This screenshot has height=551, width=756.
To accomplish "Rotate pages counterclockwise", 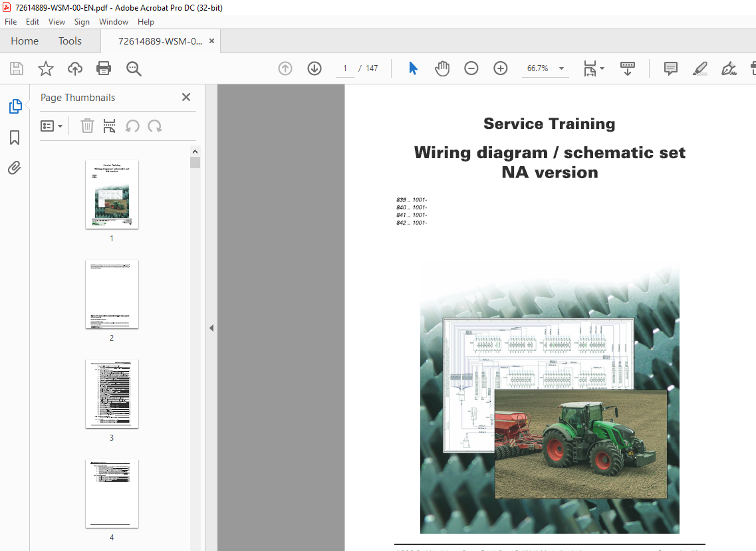I will click(132, 126).
